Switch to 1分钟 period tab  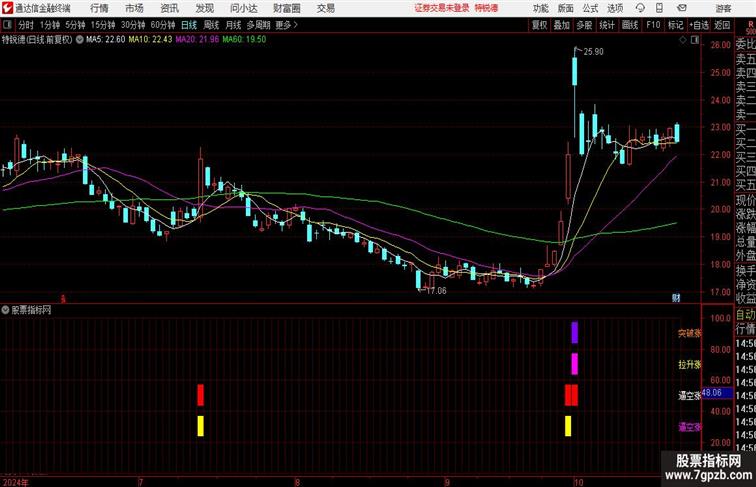pyautogui.click(x=50, y=25)
